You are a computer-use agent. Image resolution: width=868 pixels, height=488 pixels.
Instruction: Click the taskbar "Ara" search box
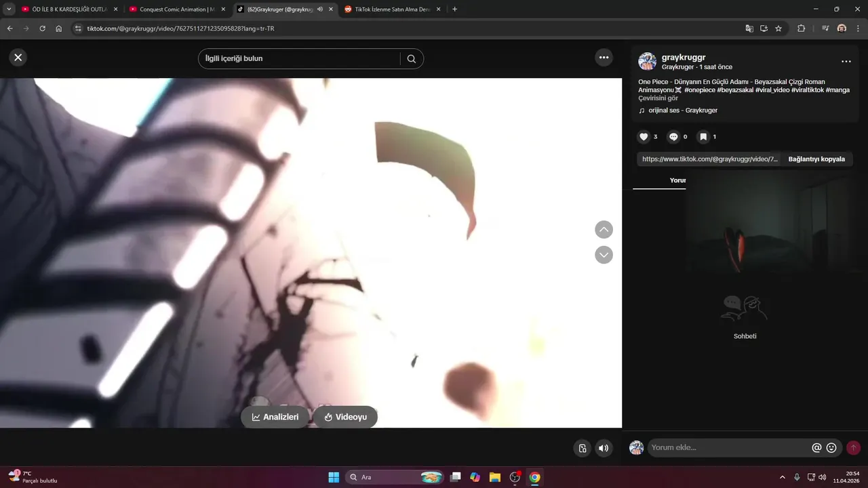395,477
